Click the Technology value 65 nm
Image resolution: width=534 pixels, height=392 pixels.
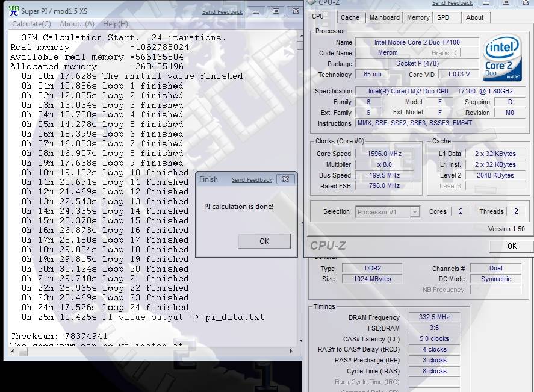point(372,74)
